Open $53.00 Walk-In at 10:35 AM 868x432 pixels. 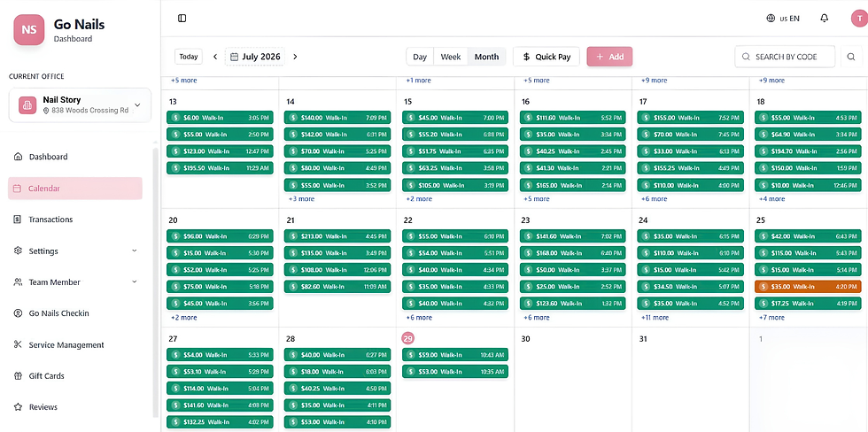coord(455,371)
